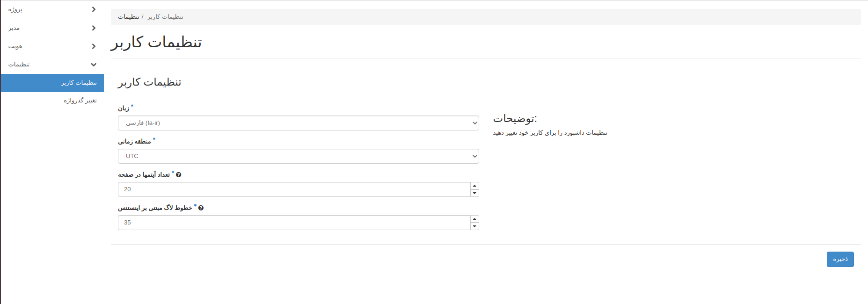Select تنظیمات کاربر in the sidebar
The image size is (868, 304).
(79, 83)
